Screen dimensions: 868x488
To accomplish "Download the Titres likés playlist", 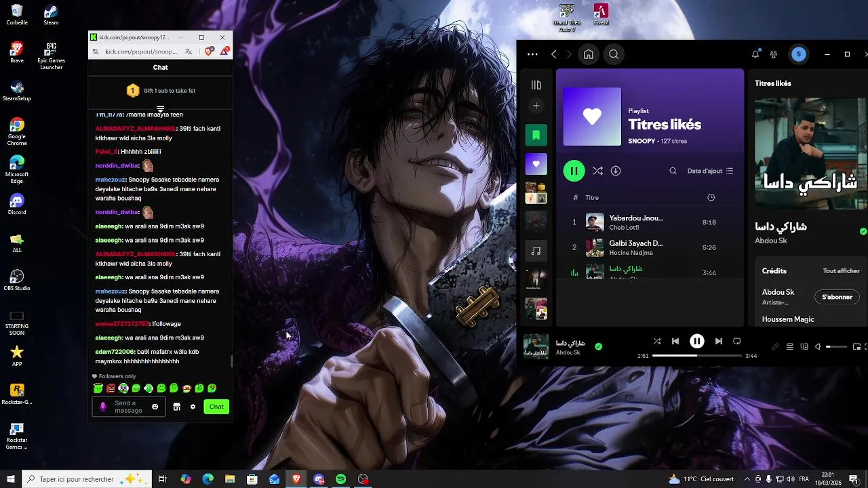I will coord(616,171).
